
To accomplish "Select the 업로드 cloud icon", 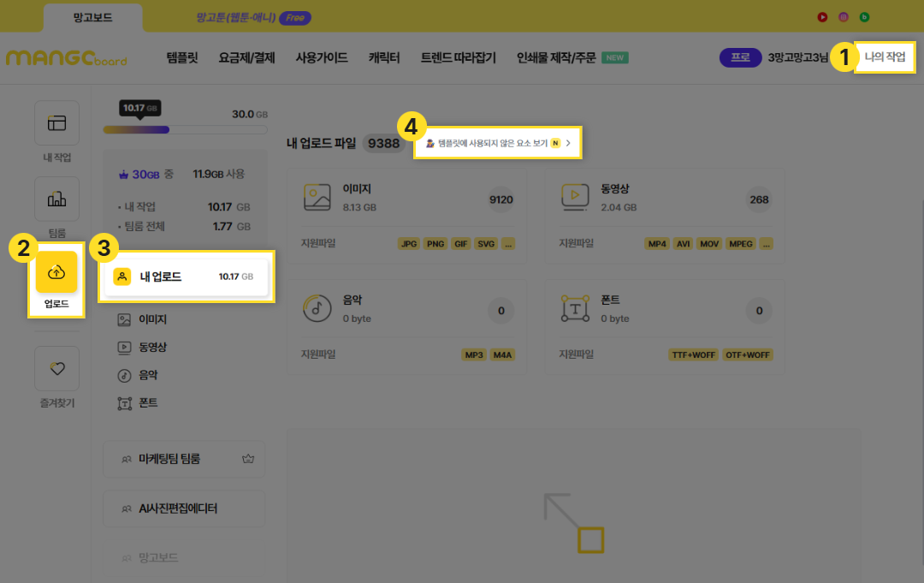I will pos(56,272).
